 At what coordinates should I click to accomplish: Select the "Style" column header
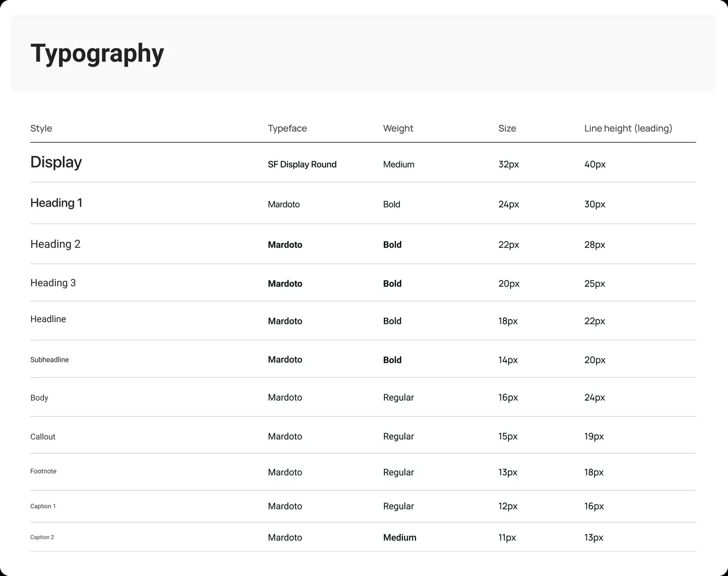[41, 128]
